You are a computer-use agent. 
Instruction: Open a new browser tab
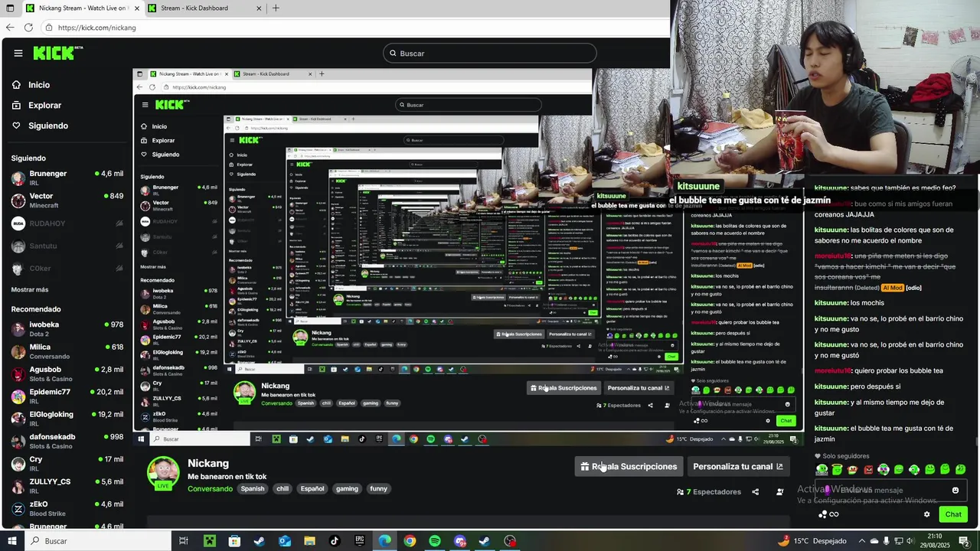pyautogui.click(x=276, y=8)
